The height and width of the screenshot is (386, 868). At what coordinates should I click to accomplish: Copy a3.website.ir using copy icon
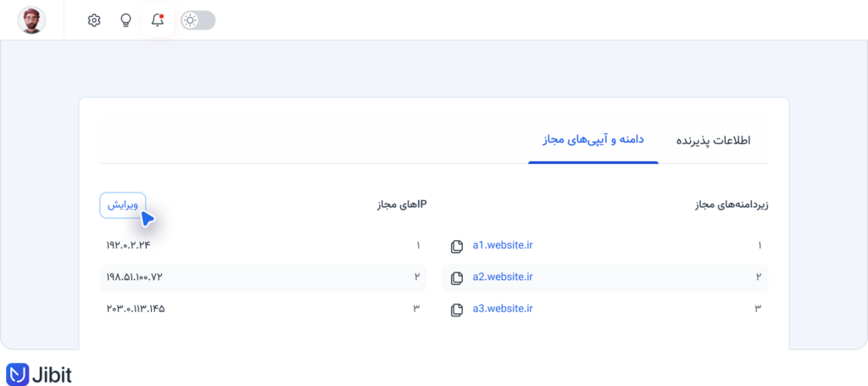(x=456, y=310)
